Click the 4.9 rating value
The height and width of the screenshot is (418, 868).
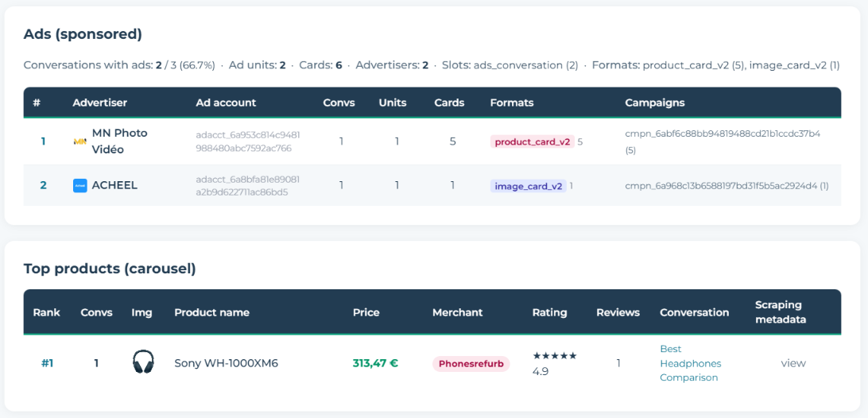click(541, 371)
